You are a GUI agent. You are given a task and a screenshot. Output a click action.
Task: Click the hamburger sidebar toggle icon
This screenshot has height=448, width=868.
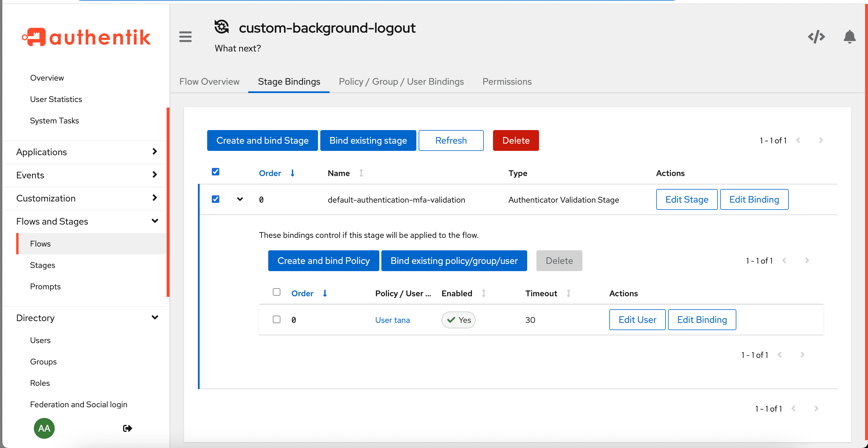(185, 36)
